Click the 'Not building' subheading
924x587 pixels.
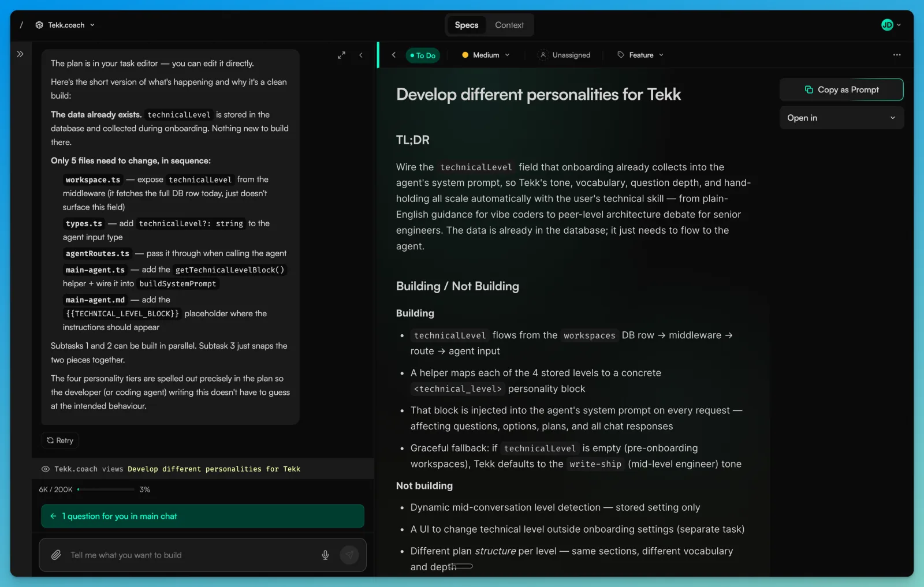[x=424, y=486]
